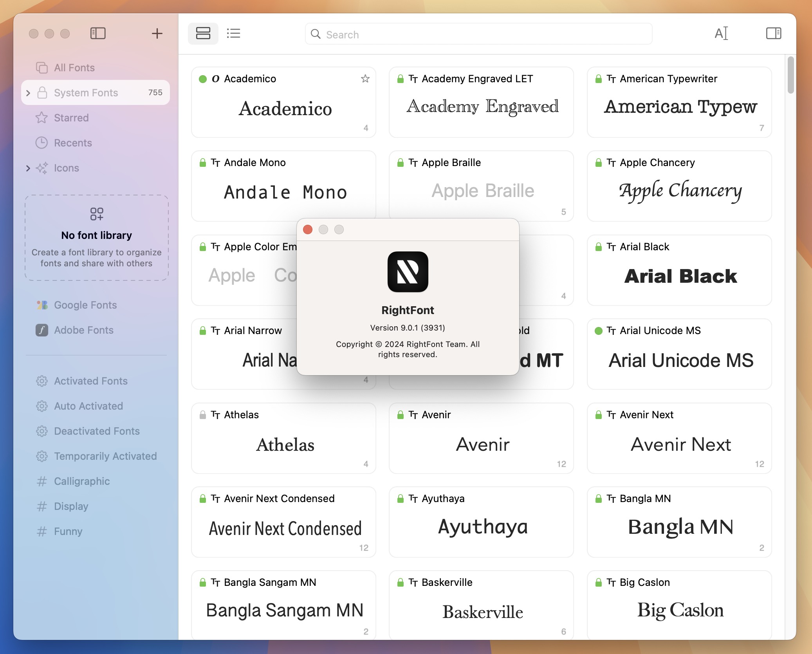The width and height of the screenshot is (812, 654).
Task: Open the Ayuthaya font preview
Action: pos(482,527)
